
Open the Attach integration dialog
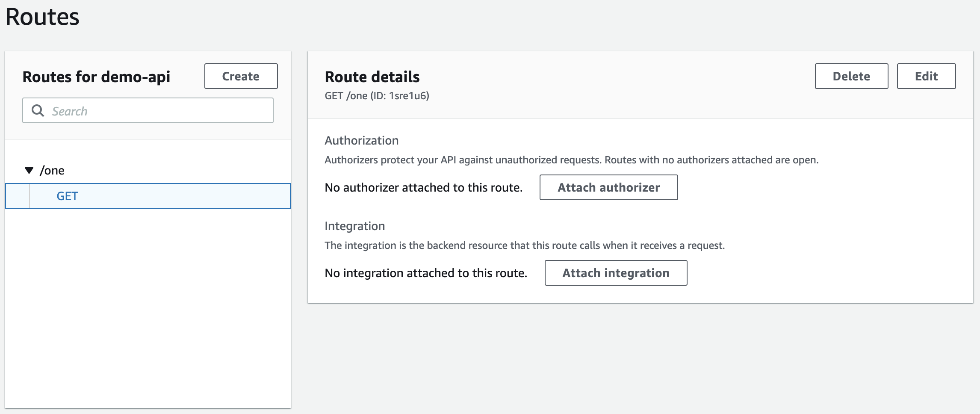click(615, 272)
